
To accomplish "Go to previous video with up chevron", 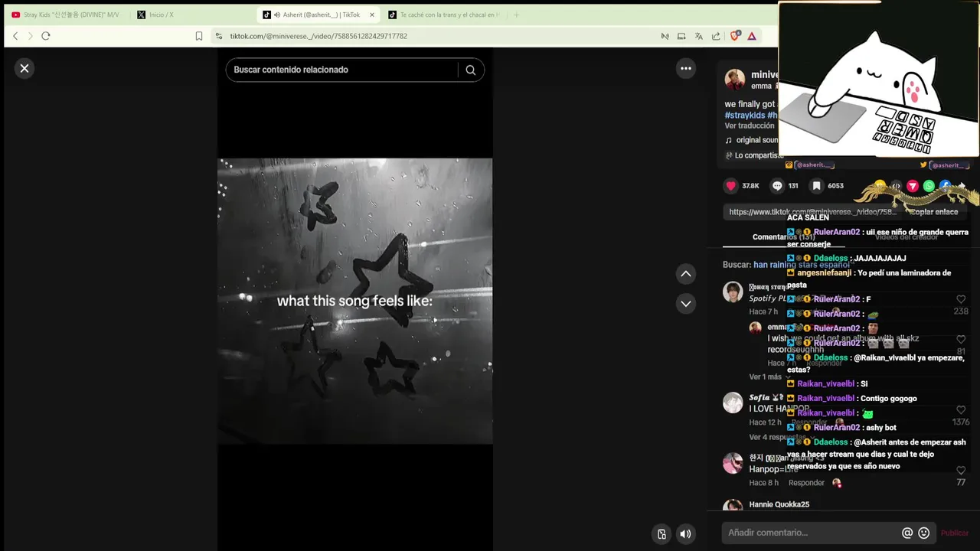I will (x=686, y=274).
